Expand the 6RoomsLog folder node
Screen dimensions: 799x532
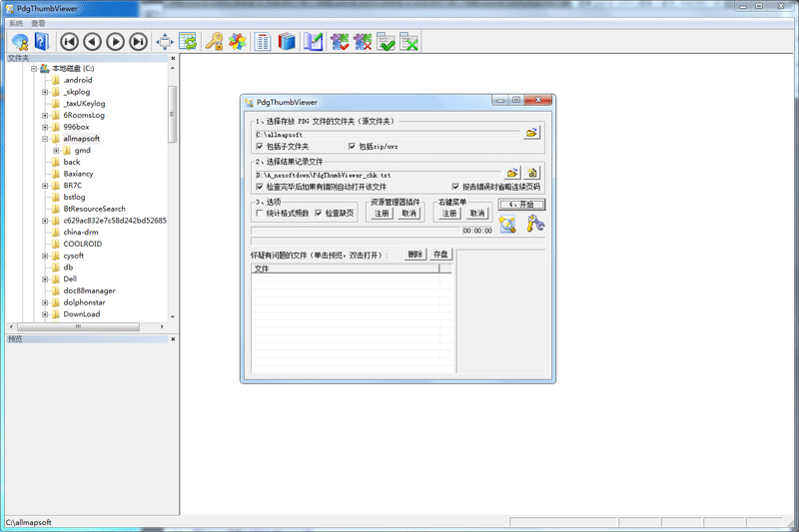point(45,116)
